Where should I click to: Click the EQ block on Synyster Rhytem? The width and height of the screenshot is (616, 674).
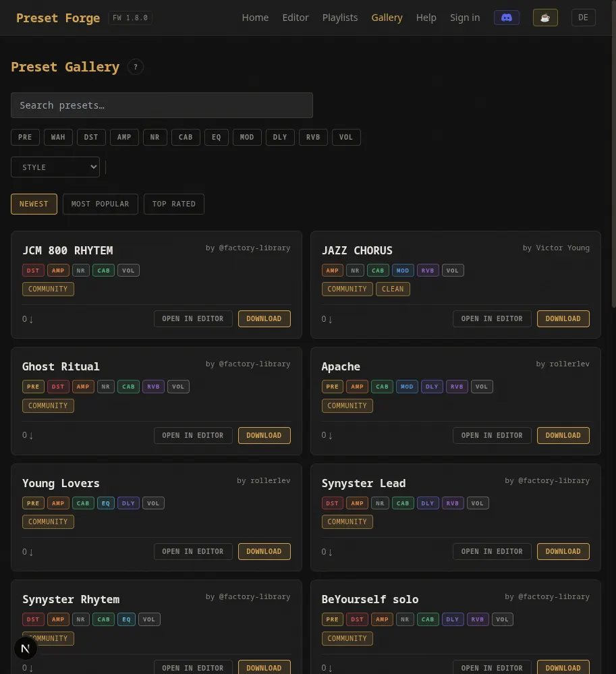tap(126, 619)
